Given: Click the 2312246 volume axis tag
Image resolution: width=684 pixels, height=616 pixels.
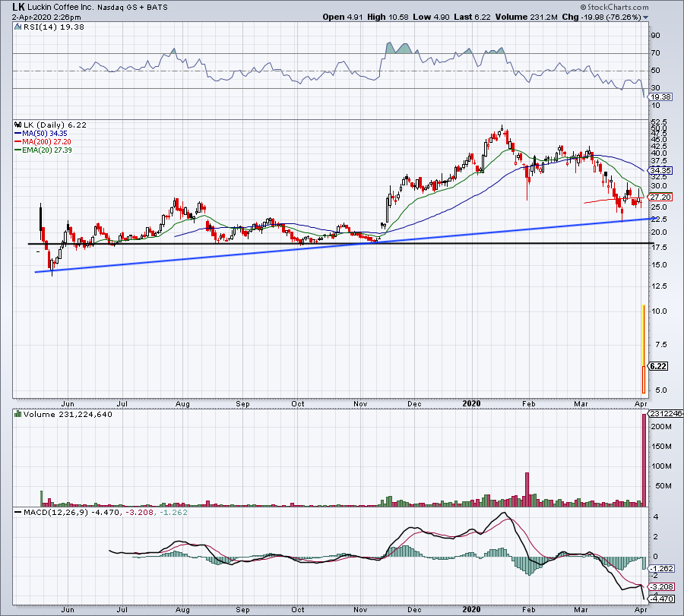Looking at the screenshot, I should click(x=666, y=413).
